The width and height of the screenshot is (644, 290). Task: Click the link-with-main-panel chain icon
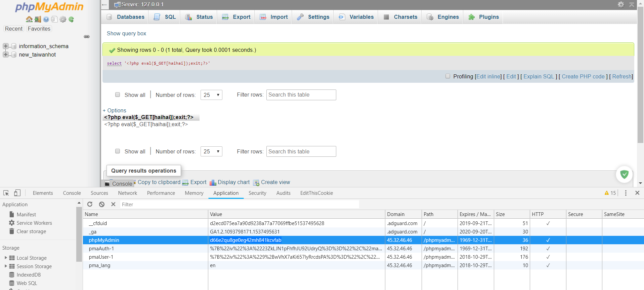[87, 36]
